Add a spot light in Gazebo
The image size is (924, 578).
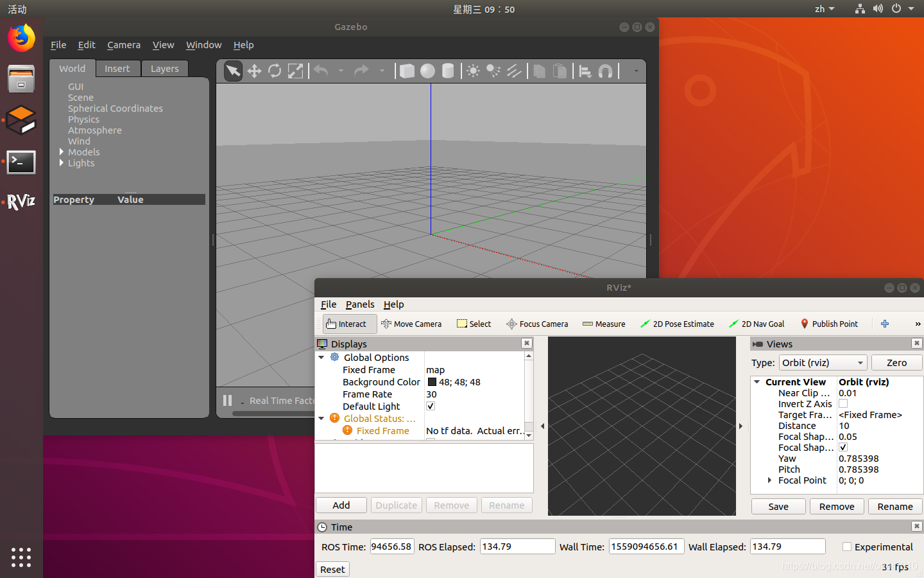pyautogui.click(x=493, y=71)
